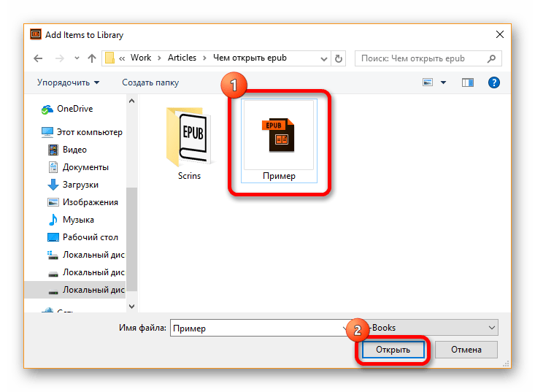Select 'Чем открыть epub' breadcrumb segment
The height and width of the screenshot is (392, 535).
click(x=250, y=58)
